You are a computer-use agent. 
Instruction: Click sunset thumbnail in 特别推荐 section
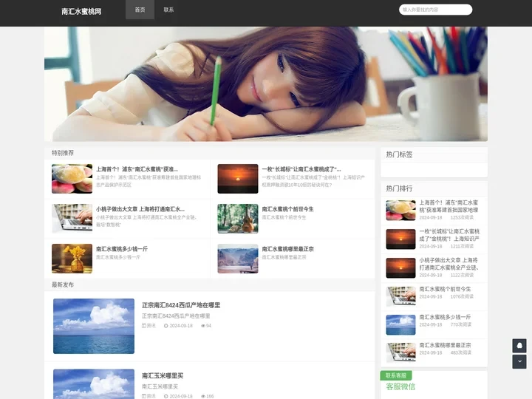238,179
